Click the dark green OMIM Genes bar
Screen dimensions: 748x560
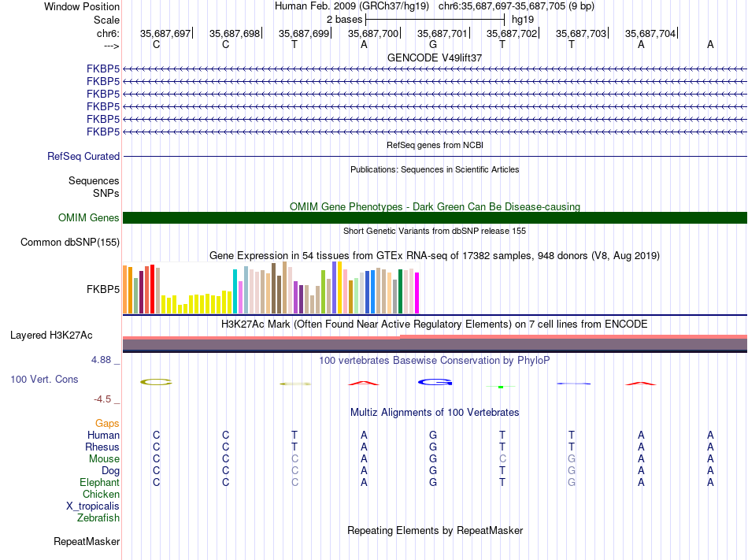coord(435,217)
